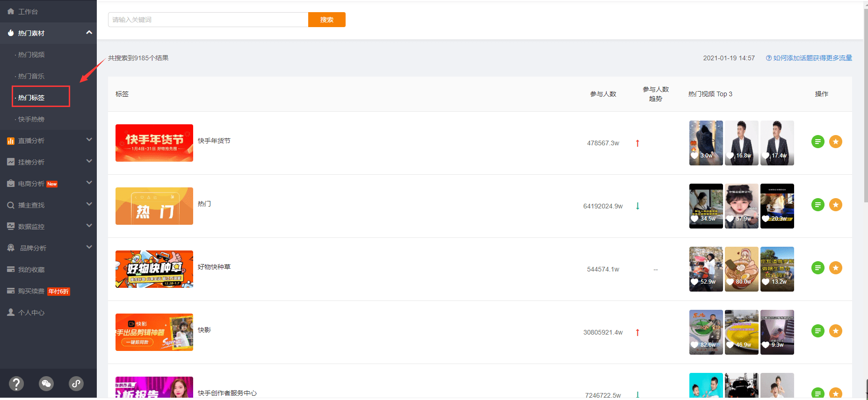Image resolution: width=868 pixels, height=400 pixels.
Task: Open the help question mark icon
Action: pos(16,384)
